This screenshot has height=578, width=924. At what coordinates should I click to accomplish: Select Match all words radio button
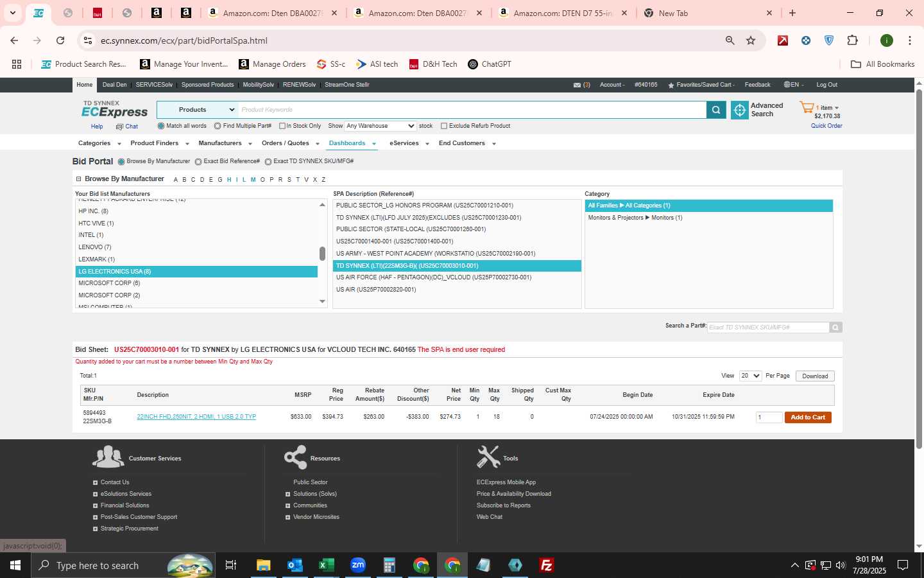pyautogui.click(x=161, y=126)
